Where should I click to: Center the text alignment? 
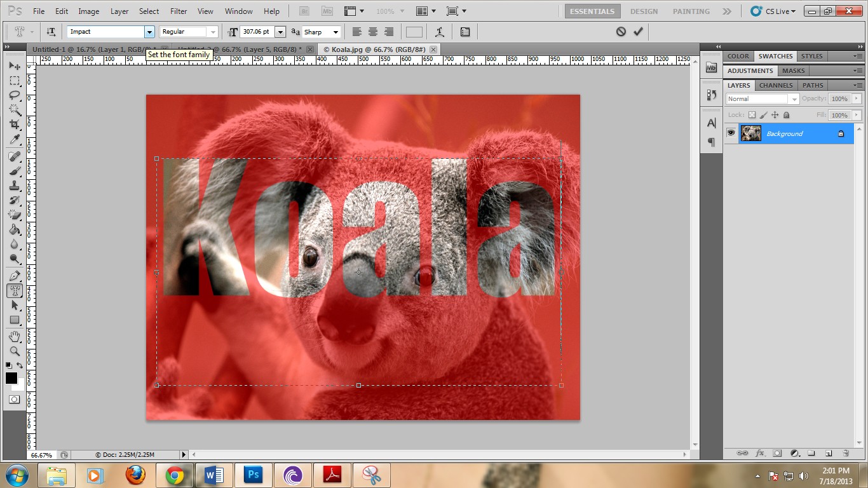[373, 32]
